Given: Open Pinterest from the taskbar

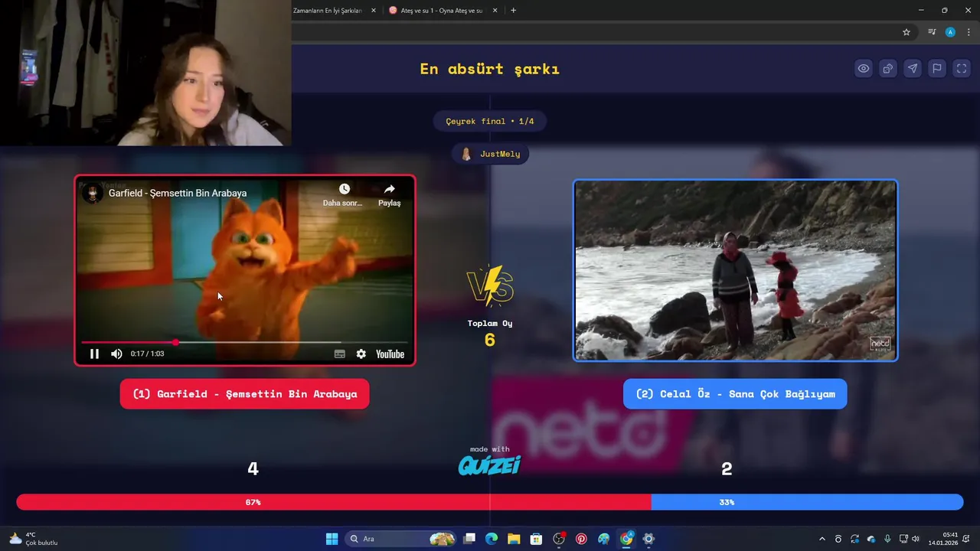Looking at the screenshot, I should click(x=581, y=539).
